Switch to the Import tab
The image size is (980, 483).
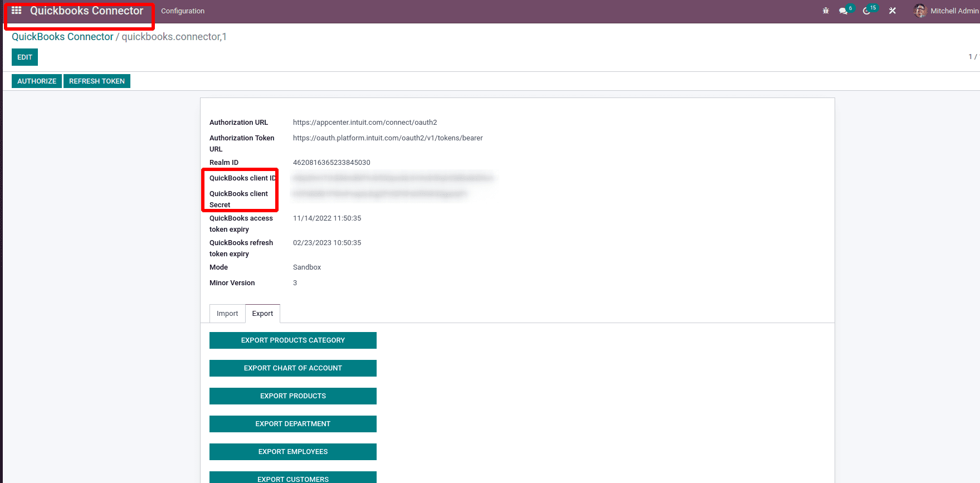click(227, 314)
